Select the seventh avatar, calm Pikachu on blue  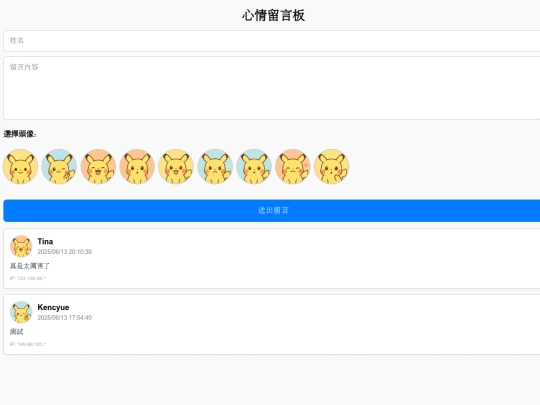254,167
